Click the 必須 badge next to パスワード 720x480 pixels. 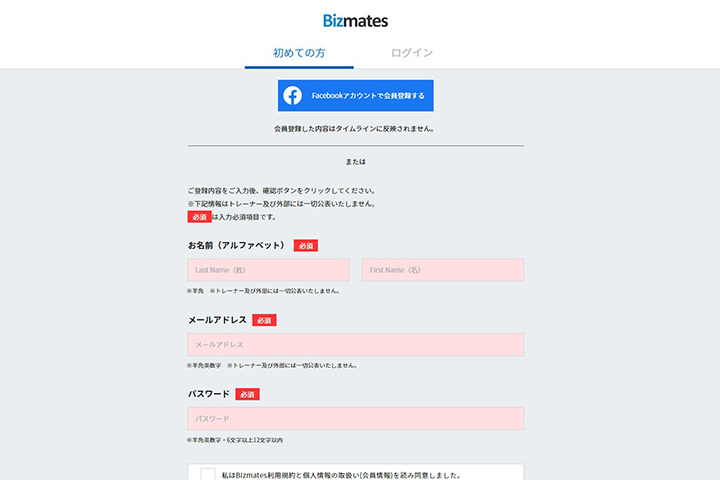tap(248, 394)
